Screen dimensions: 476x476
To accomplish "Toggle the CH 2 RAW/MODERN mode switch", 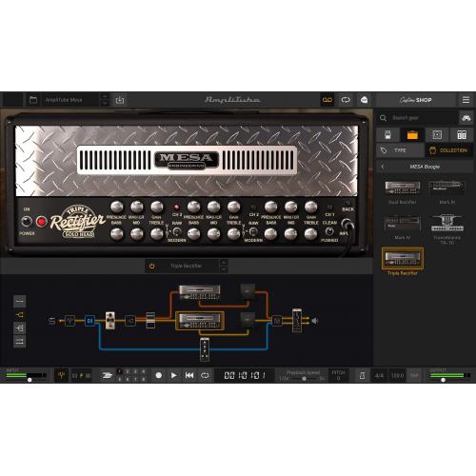I will point(253,231).
